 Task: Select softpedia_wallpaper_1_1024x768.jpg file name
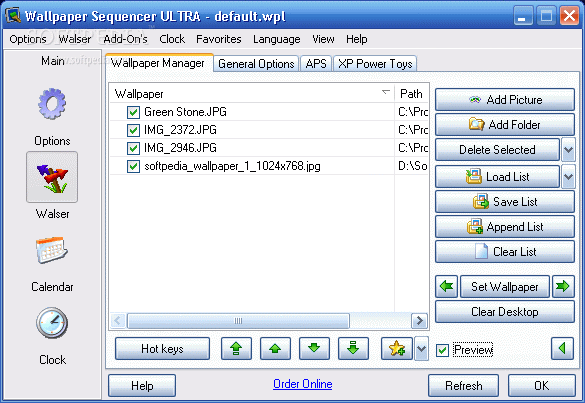tap(232, 166)
